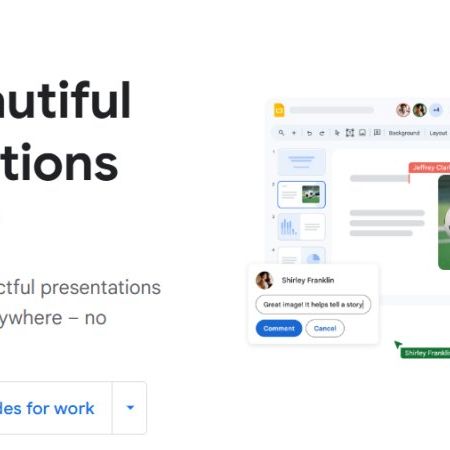
Task: Open the dropdown arrow beside Slides for work
Action: point(130,407)
